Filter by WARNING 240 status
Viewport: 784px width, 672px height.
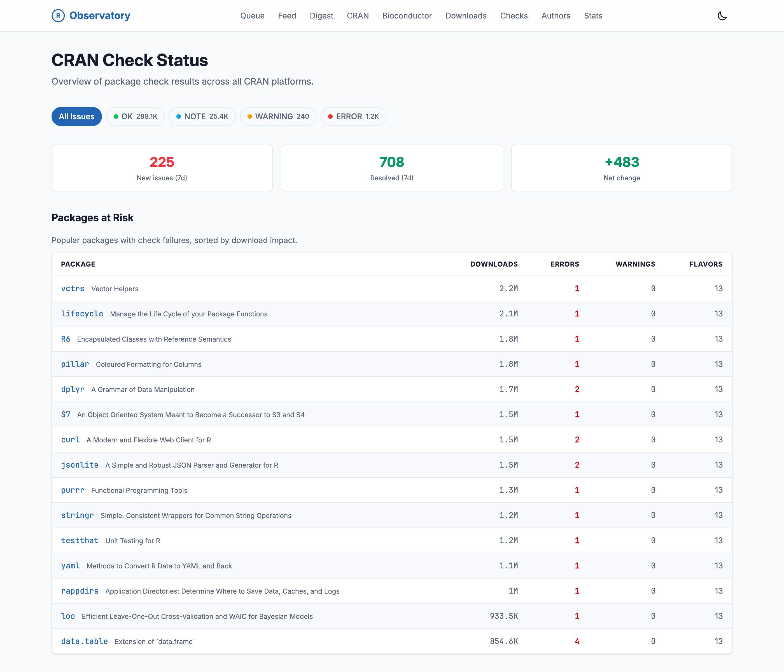(278, 116)
